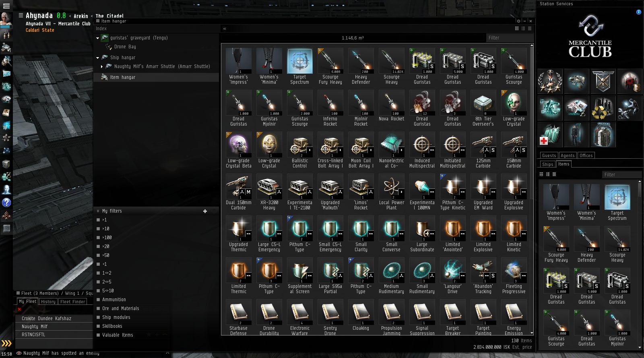Click the station Items Filter field
The width and height of the screenshot is (644, 358).
click(622, 175)
